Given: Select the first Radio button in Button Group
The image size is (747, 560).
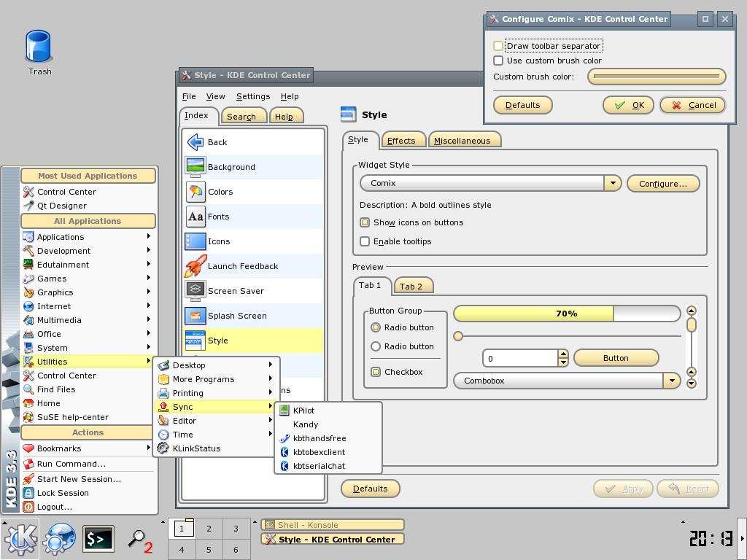Looking at the screenshot, I should point(376,327).
